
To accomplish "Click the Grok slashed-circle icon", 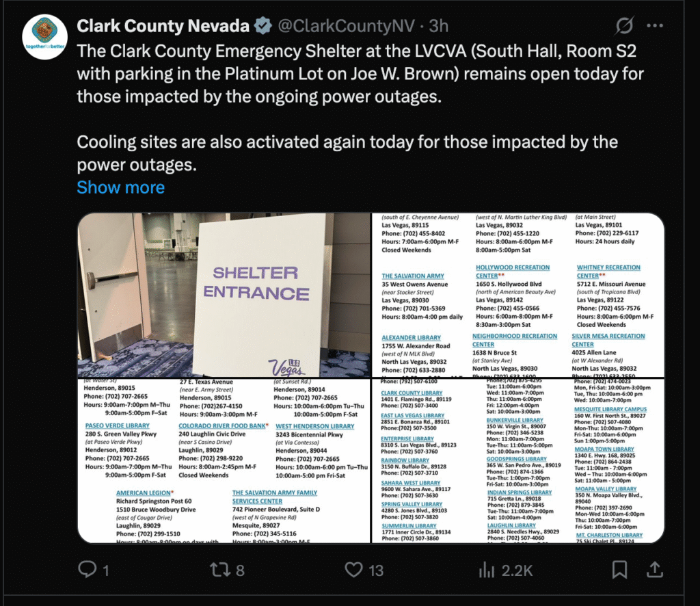I will click(624, 26).
